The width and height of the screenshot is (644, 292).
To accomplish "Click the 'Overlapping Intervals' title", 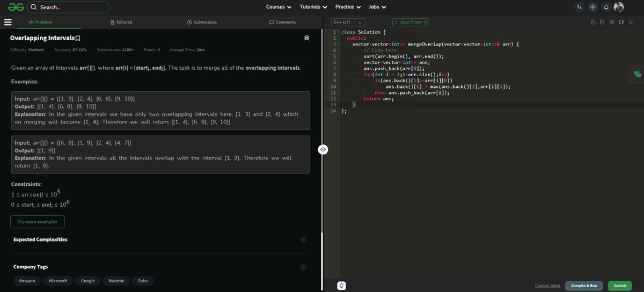I will pos(42,38).
